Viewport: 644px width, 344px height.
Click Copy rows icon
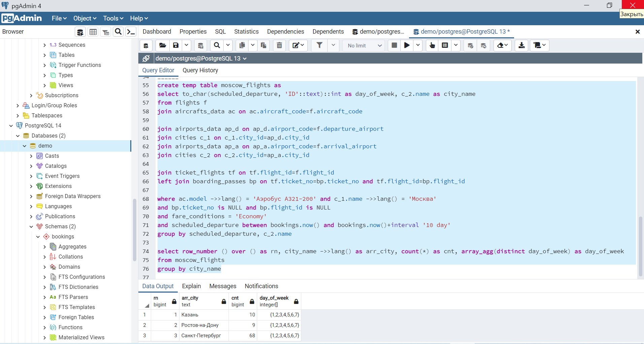(x=242, y=45)
